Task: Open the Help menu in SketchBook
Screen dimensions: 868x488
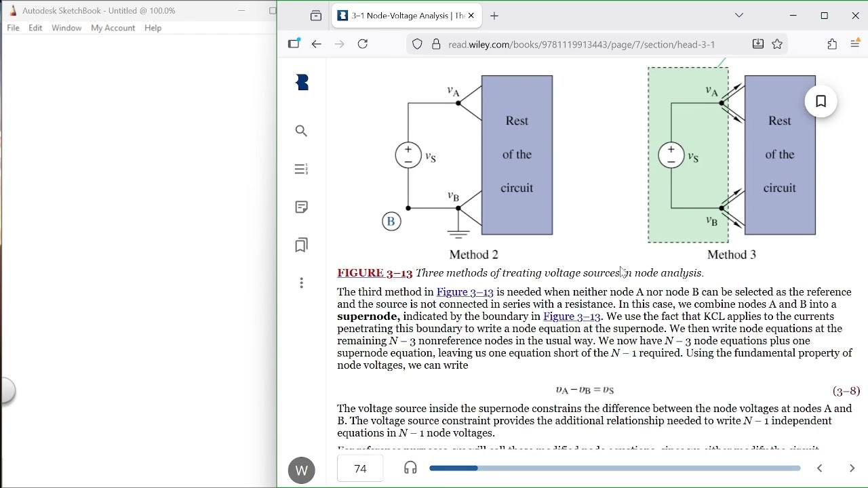Action: [153, 28]
